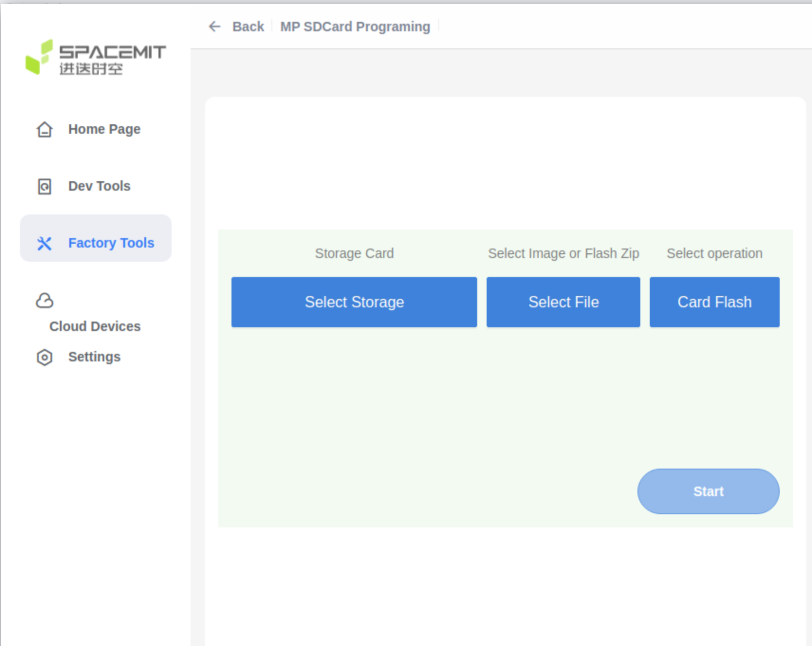The height and width of the screenshot is (646, 812).
Task: Click the Back link
Action: coord(248,27)
